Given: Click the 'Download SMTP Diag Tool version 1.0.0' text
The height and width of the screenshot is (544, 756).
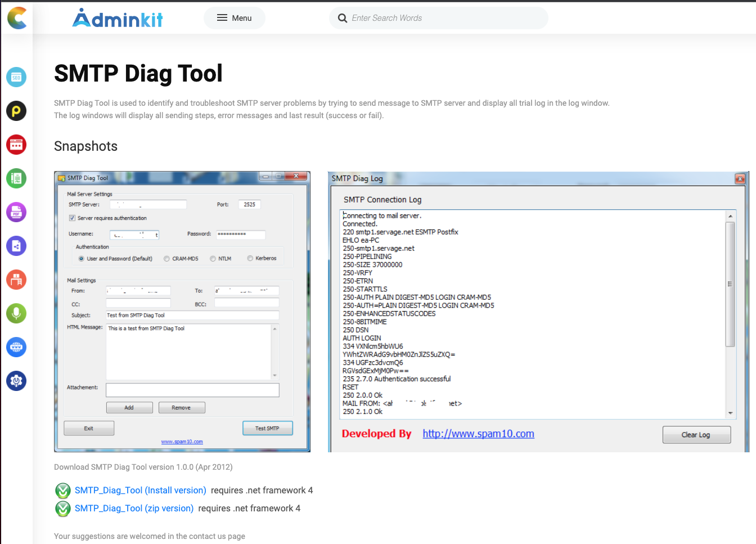Looking at the screenshot, I should click(143, 467).
